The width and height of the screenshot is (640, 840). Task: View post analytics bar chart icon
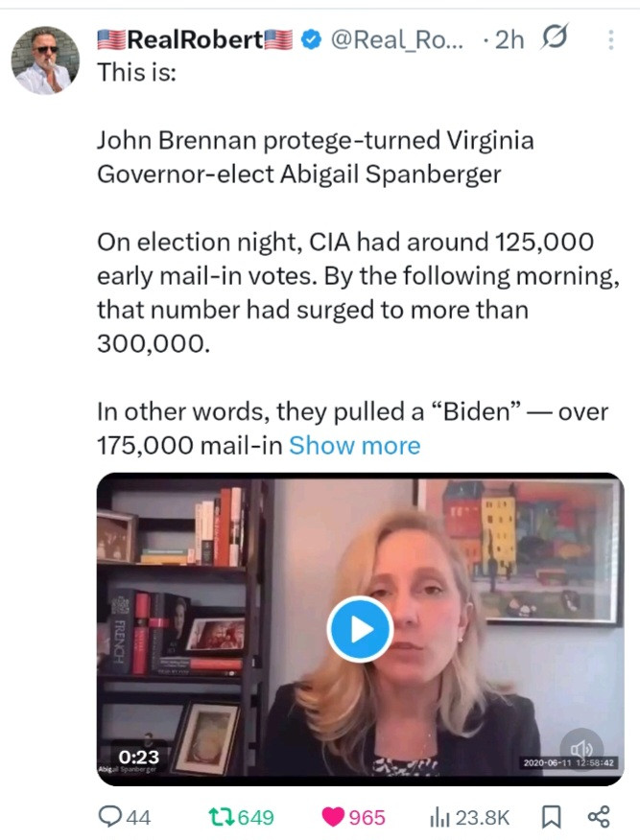pyautogui.click(x=440, y=817)
